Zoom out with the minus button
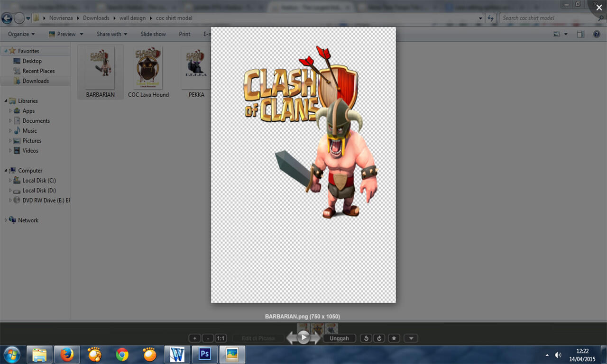Viewport: 607px width, 364px height. pyautogui.click(x=208, y=338)
